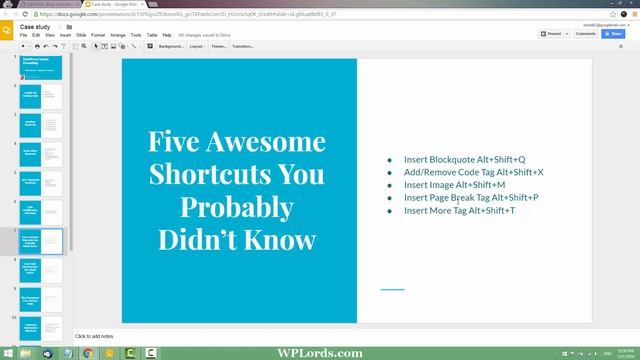Open the File menu
640x360 pixels.
(x=23, y=36)
